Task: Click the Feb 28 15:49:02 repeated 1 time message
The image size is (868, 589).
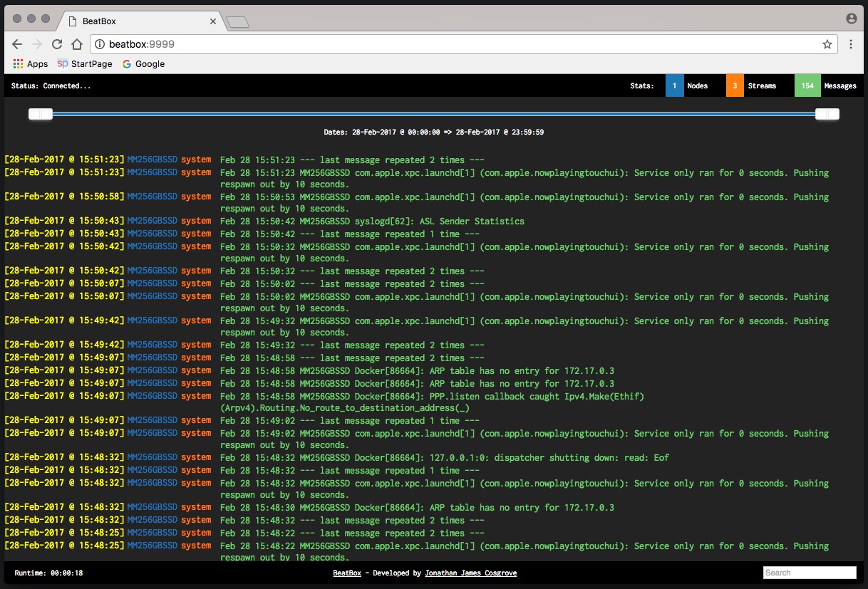Action: pos(350,421)
